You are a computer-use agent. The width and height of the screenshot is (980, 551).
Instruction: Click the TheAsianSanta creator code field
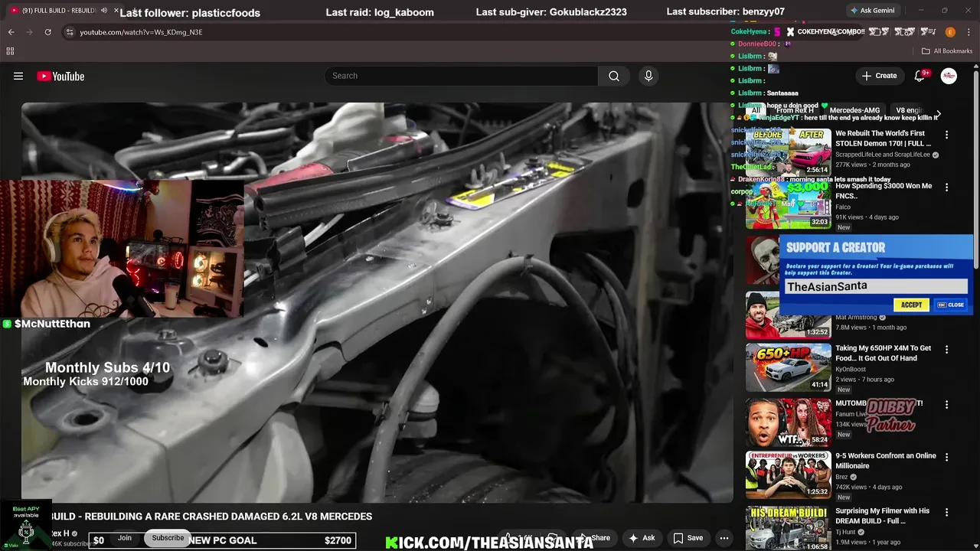point(876,286)
